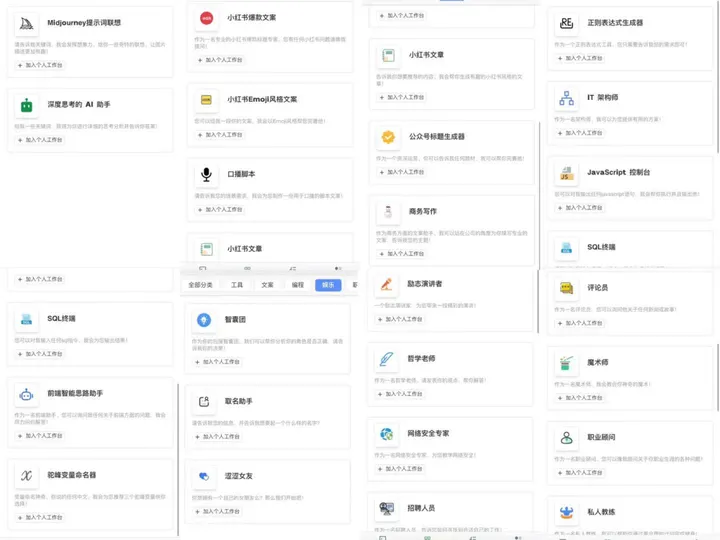Click 加入个人工作台 under 网络安全专家
The width and height of the screenshot is (720, 540).
coord(400,469)
